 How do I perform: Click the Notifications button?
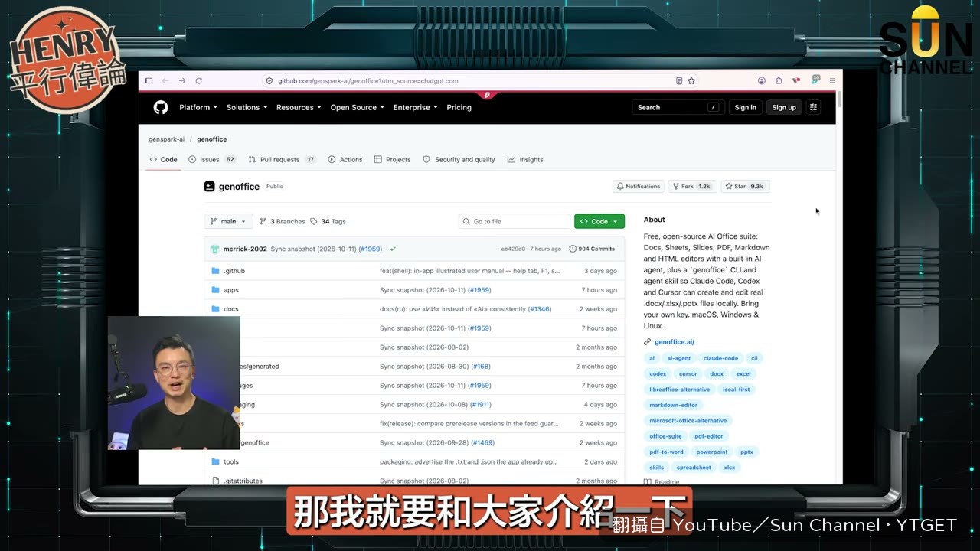(639, 186)
